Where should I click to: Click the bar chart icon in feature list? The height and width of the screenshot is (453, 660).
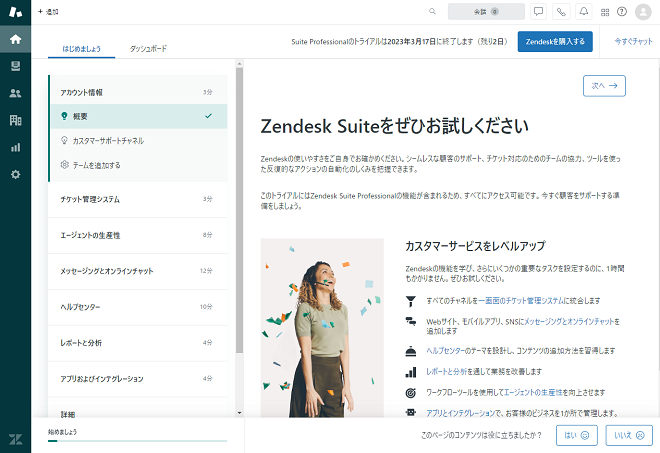411,372
